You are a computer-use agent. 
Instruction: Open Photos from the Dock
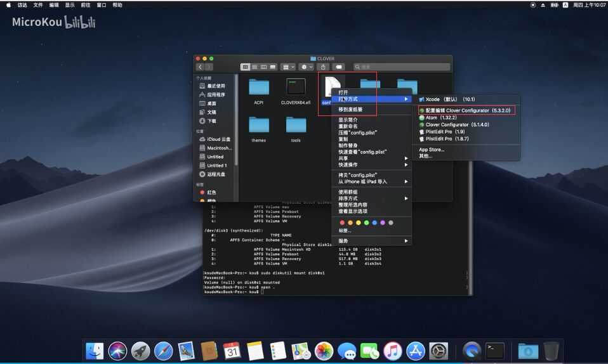(324, 351)
